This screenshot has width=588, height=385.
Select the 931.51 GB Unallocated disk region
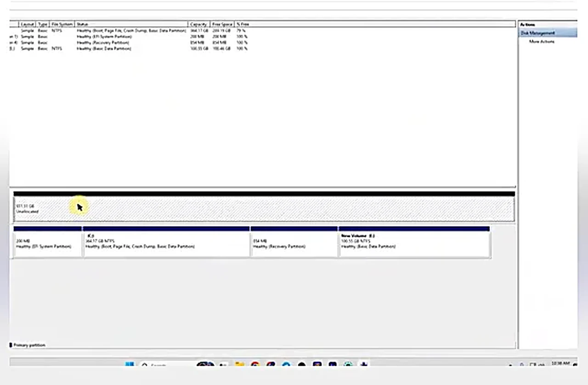[x=264, y=209]
